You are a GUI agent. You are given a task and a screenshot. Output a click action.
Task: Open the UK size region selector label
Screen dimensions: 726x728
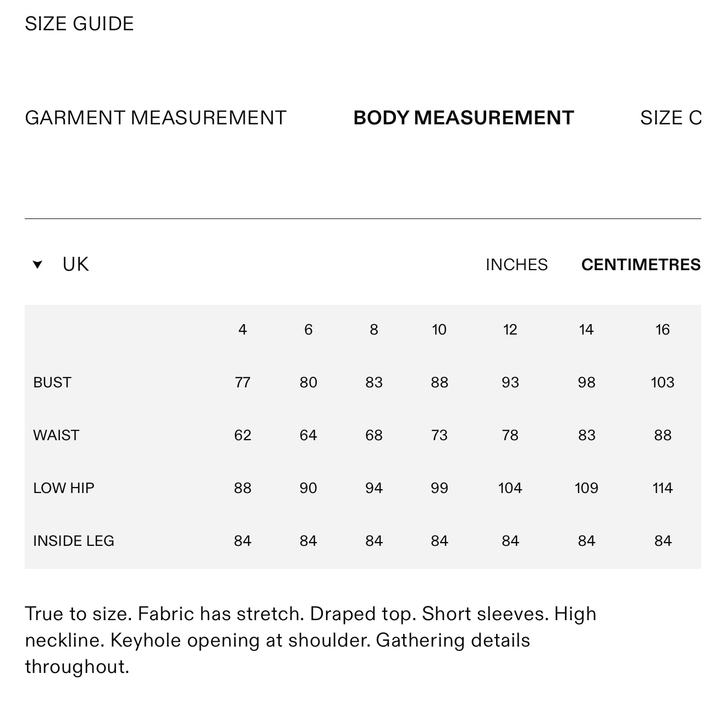(75, 265)
